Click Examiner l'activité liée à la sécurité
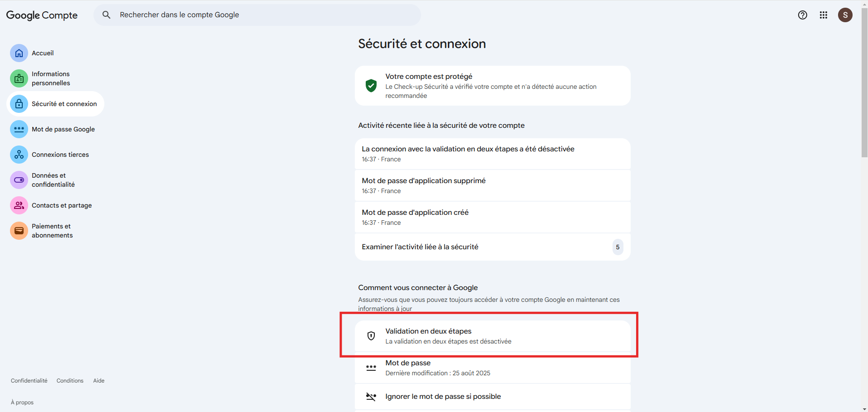 coord(492,247)
